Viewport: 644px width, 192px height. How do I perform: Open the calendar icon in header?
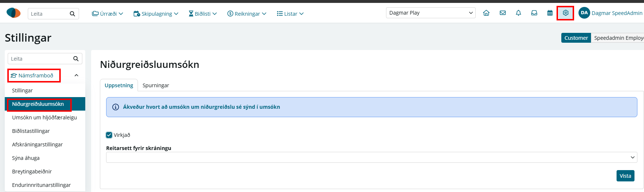click(x=550, y=13)
